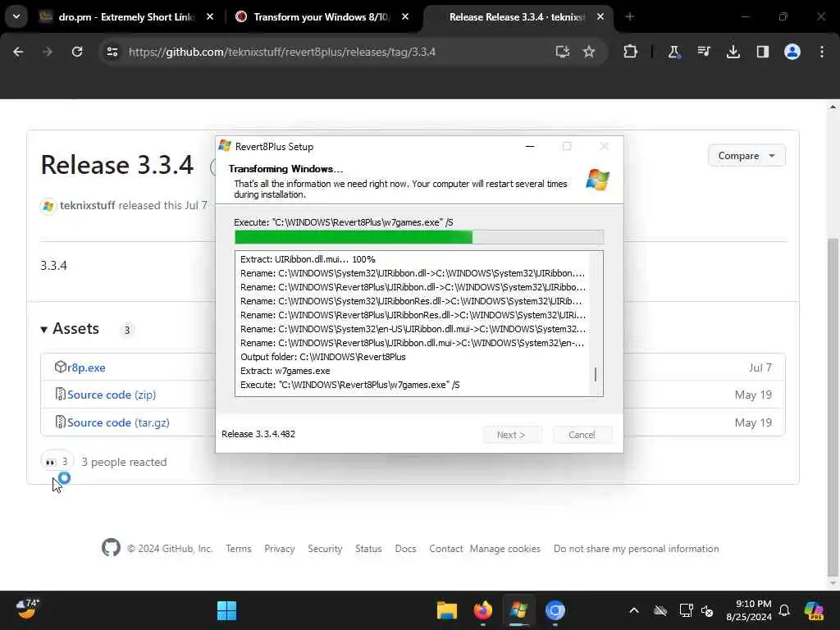
Task: Open File Explorer from taskbar
Action: pos(447,610)
